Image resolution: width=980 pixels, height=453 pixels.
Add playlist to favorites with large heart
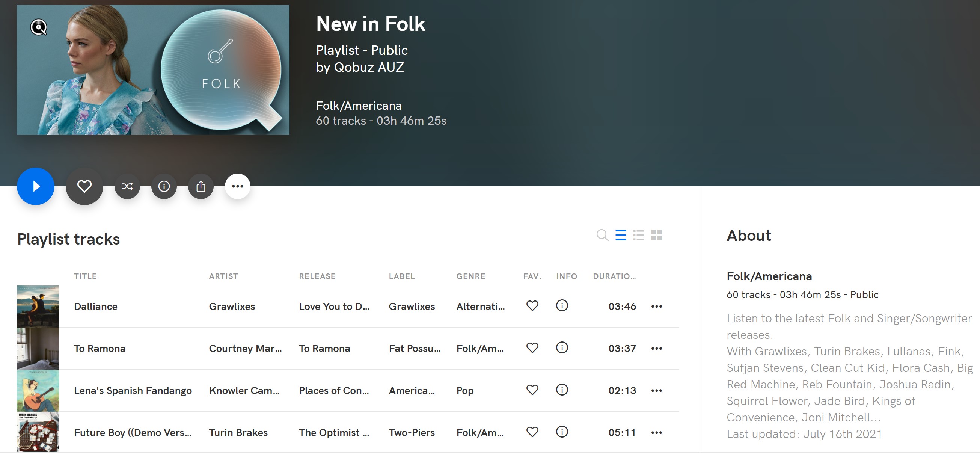pos(84,186)
